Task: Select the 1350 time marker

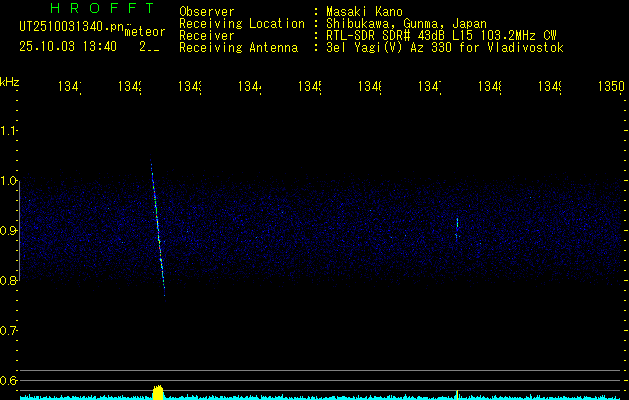Action: (610, 88)
